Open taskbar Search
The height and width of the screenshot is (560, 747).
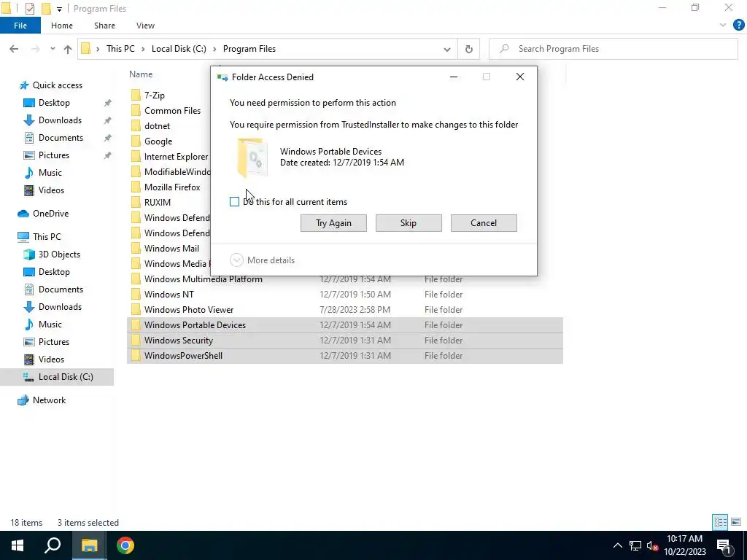point(53,545)
